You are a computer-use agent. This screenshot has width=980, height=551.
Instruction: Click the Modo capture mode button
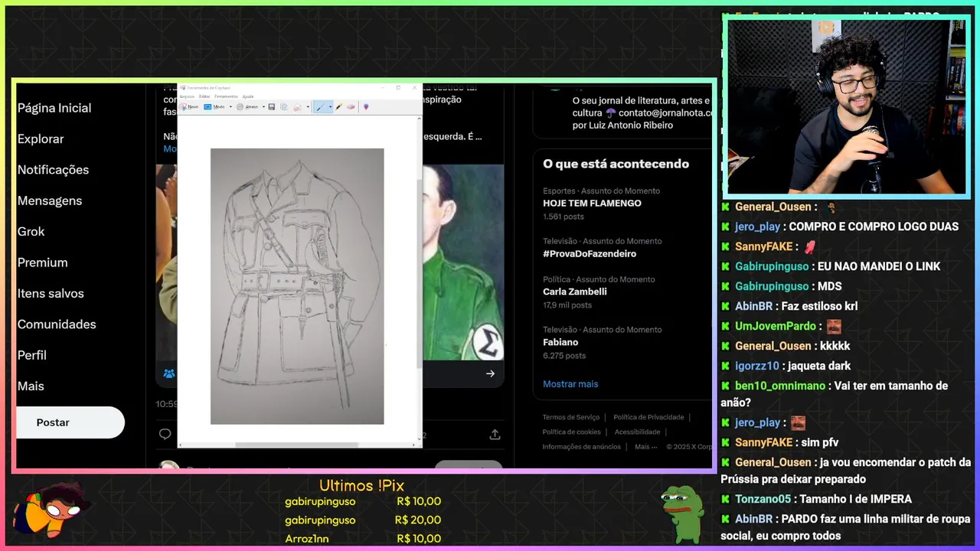coord(214,107)
